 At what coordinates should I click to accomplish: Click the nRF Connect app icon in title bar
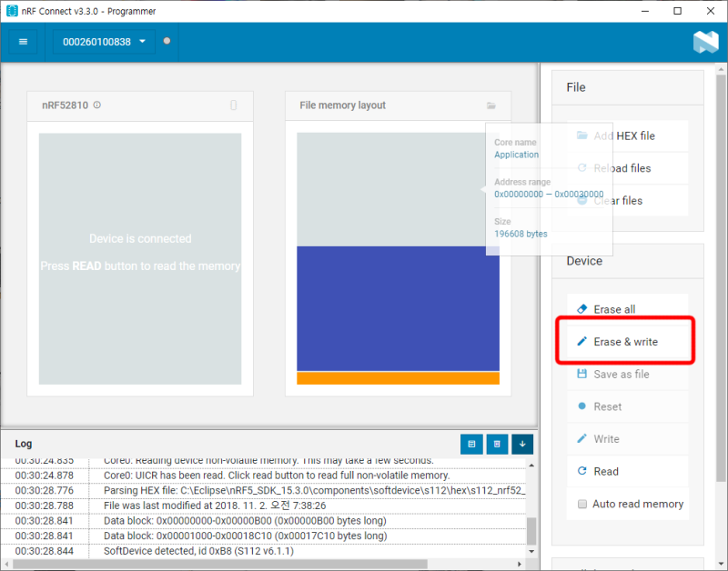(12, 11)
